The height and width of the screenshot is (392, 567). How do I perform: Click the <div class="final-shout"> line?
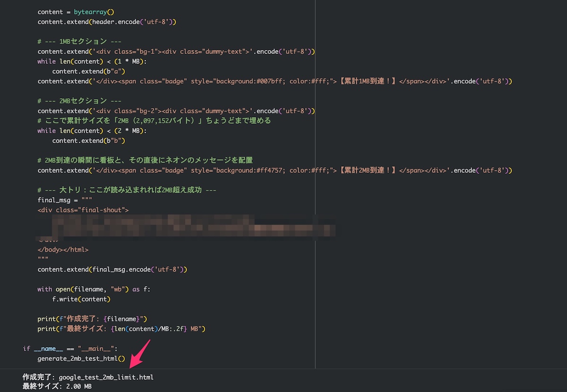tap(83, 210)
